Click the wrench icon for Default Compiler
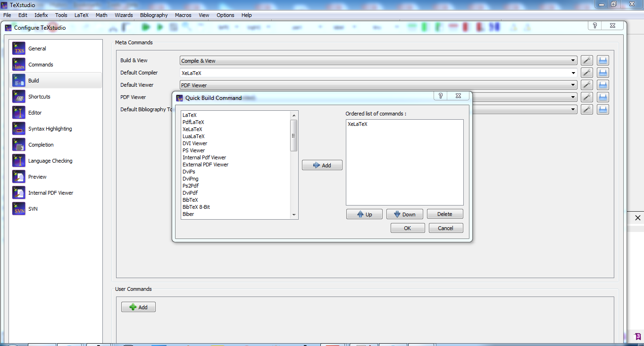Viewport: 644px width, 346px height. (586, 73)
